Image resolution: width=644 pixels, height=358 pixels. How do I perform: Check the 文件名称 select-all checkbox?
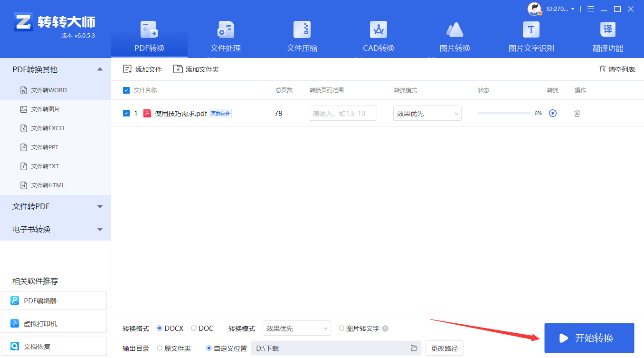(x=126, y=90)
